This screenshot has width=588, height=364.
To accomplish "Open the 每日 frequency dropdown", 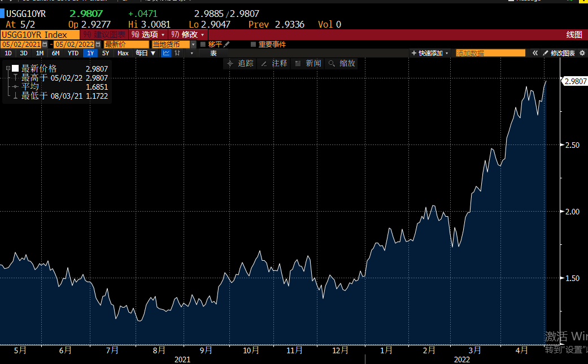I will [x=145, y=53].
